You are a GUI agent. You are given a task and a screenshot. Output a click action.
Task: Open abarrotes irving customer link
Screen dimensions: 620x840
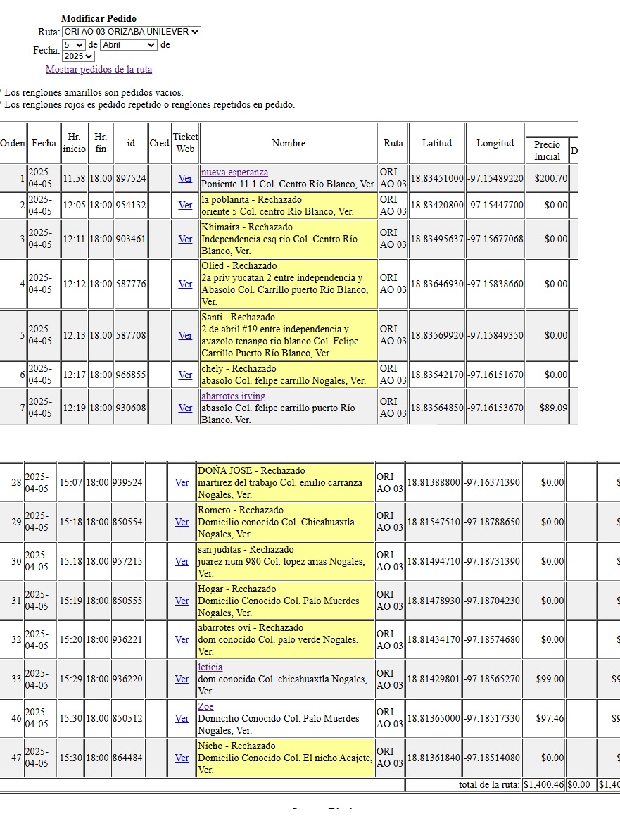[x=233, y=396]
